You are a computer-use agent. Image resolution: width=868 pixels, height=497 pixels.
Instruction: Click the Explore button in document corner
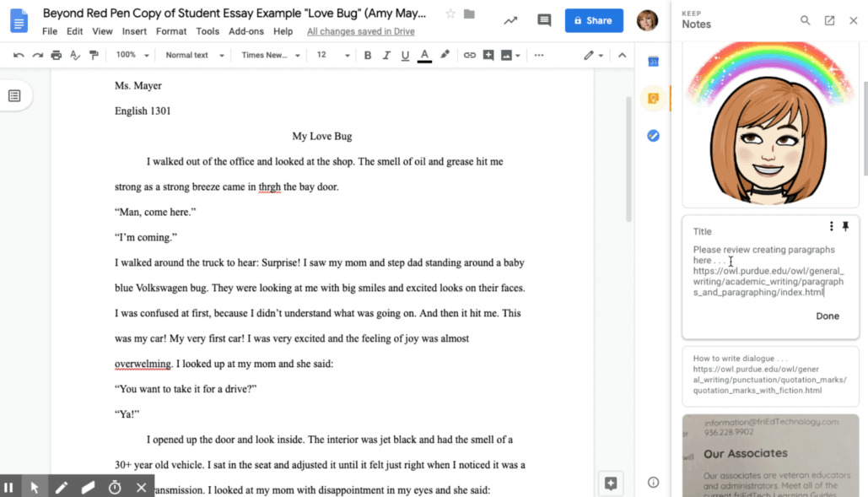coord(611,483)
